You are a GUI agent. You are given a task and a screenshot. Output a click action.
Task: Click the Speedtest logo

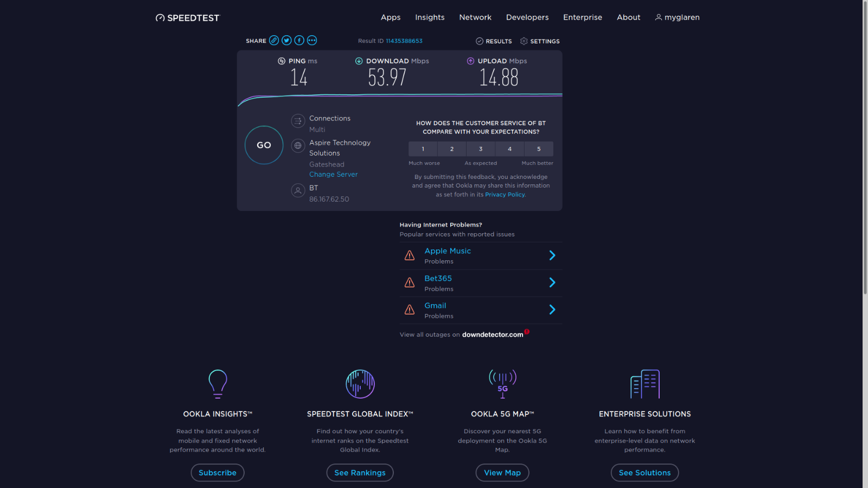(x=188, y=18)
